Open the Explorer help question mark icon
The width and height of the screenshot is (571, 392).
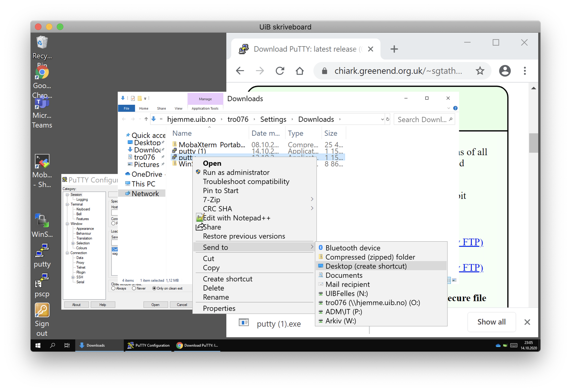(455, 108)
